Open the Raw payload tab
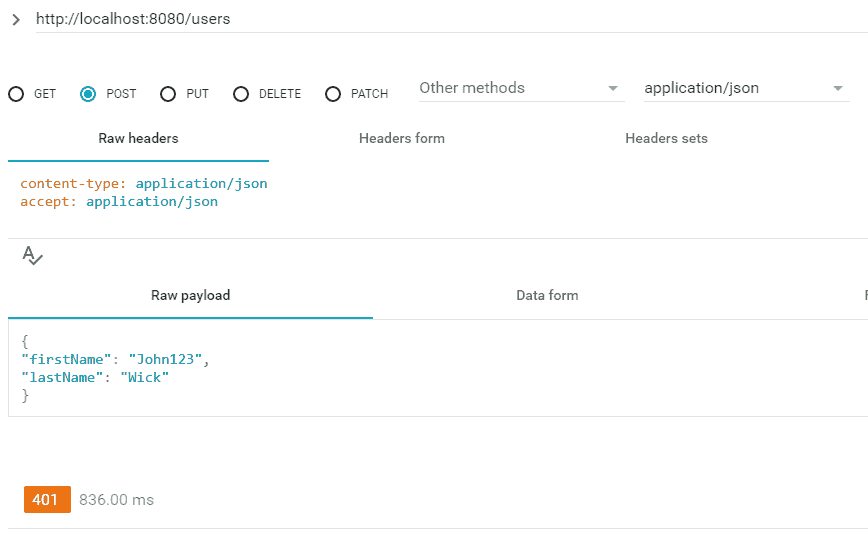 click(x=190, y=296)
